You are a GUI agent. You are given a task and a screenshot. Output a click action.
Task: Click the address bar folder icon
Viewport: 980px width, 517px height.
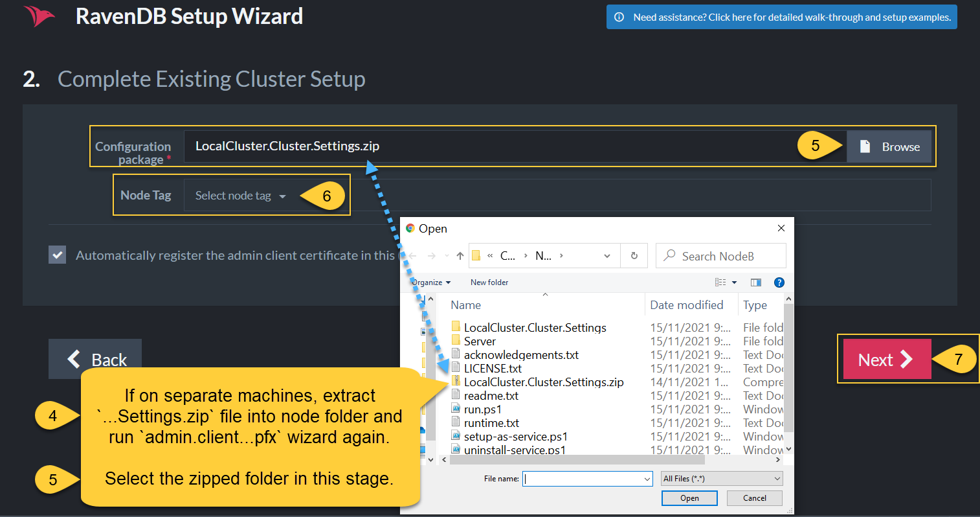476,256
